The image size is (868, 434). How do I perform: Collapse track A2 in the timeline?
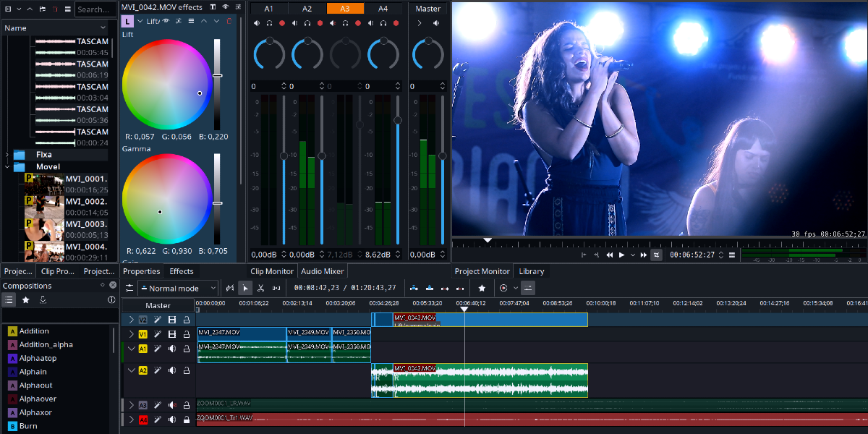pos(131,370)
